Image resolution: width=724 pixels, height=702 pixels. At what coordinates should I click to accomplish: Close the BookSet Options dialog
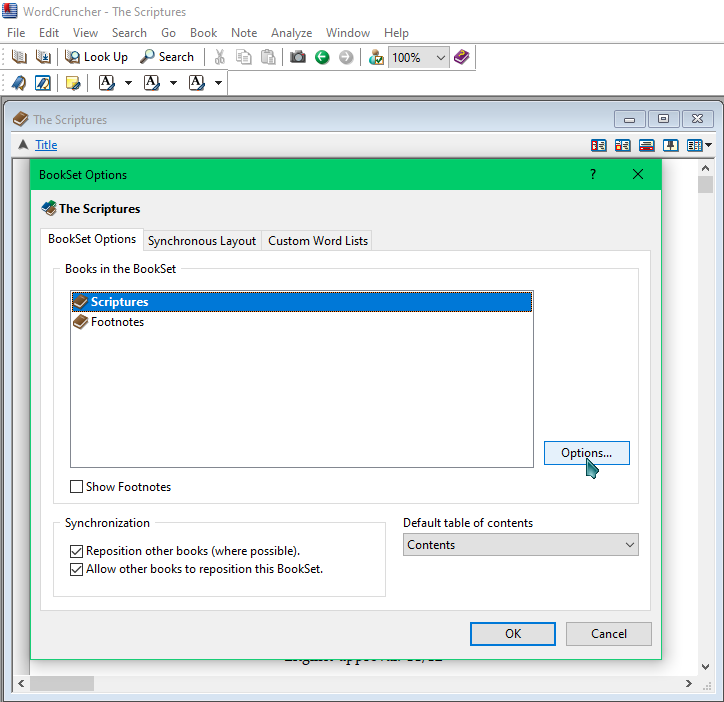pyautogui.click(x=638, y=175)
